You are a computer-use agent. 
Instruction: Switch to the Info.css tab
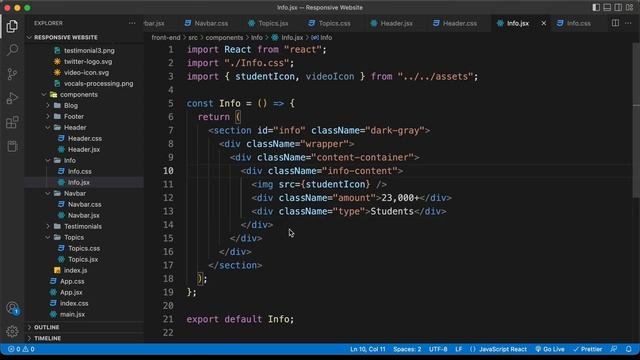tap(574, 23)
